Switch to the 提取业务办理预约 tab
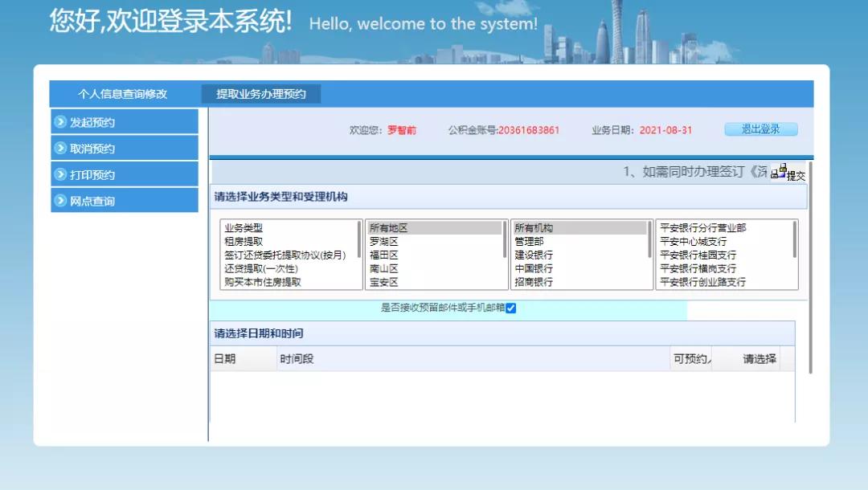The height and width of the screenshot is (490, 868). pyautogui.click(x=261, y=94)
